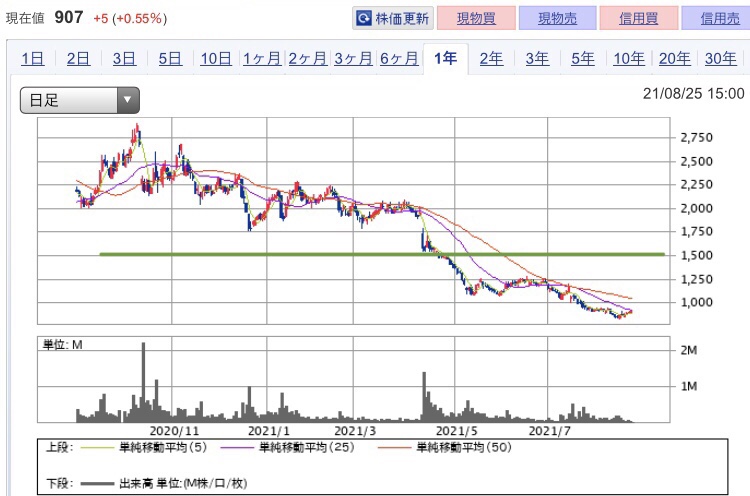Click the 1M volume axis label

tap(689, 386)
